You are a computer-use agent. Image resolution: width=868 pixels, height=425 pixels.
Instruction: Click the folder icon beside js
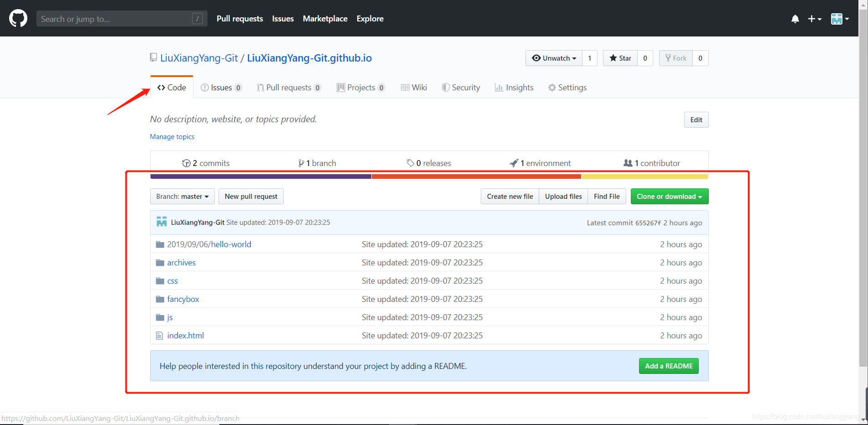pyautogui.click(x=160, y=317)
